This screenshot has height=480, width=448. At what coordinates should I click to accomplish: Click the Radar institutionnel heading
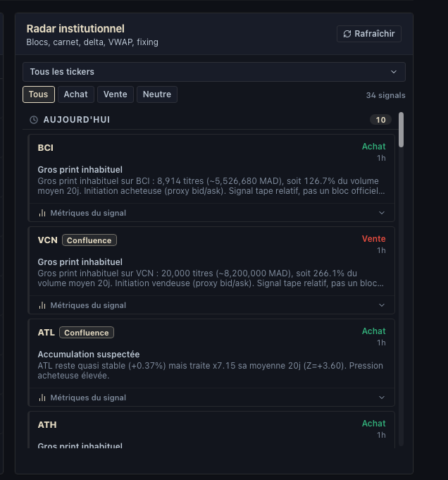[75, 29]
